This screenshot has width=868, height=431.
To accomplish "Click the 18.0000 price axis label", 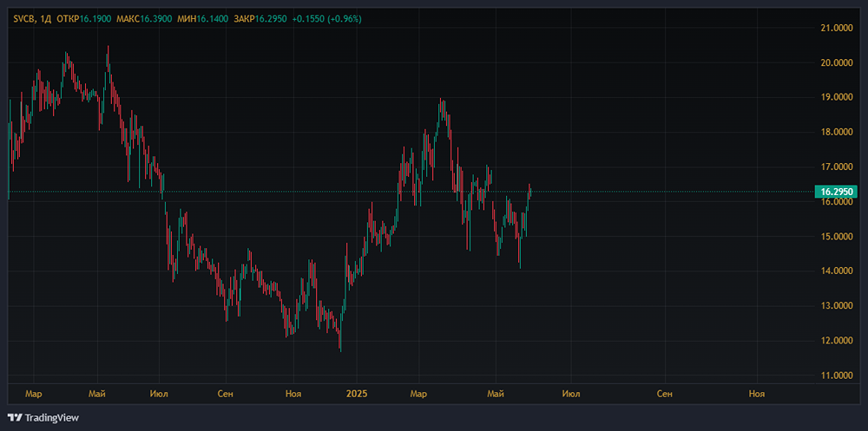I will [836, 132].
